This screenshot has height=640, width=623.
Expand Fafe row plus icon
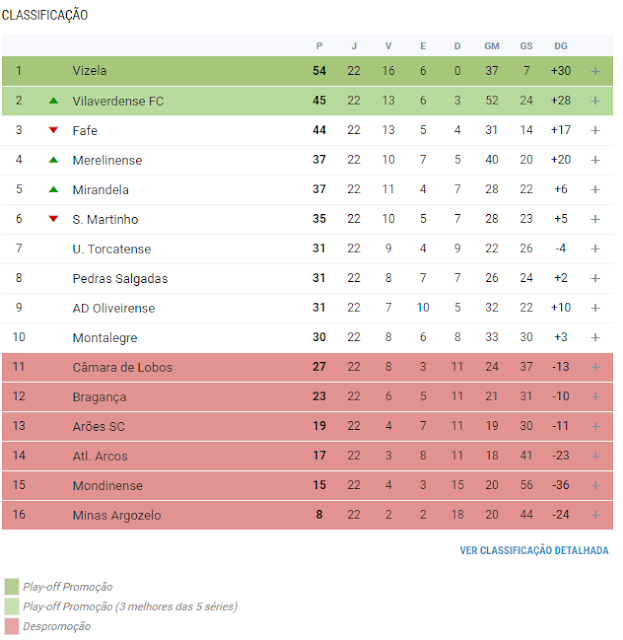(x=595, y=130)
